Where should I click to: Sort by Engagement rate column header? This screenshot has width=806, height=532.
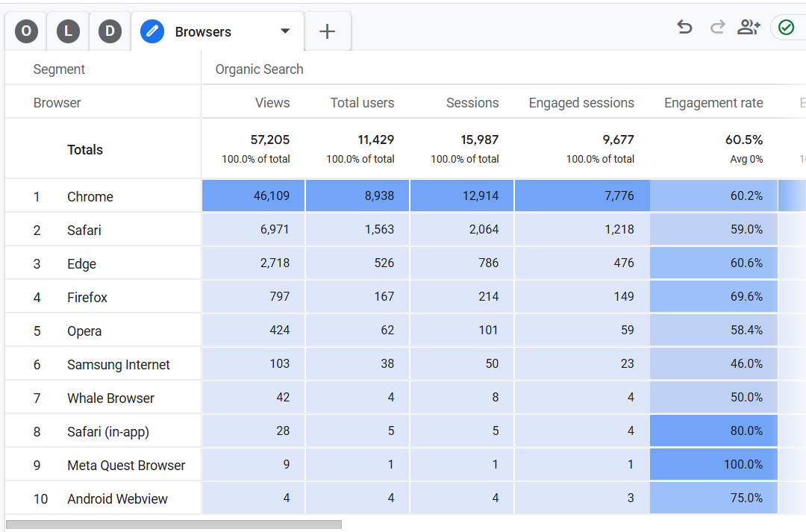[713, 103]
